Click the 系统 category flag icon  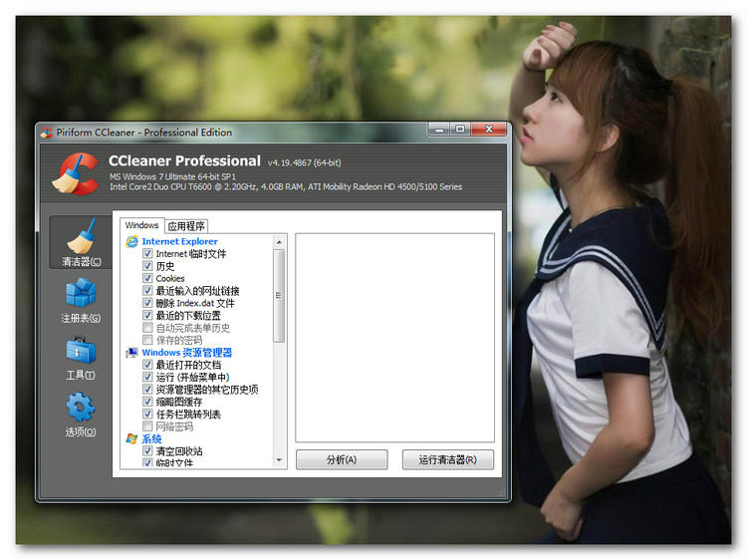[x=131, y=439]
